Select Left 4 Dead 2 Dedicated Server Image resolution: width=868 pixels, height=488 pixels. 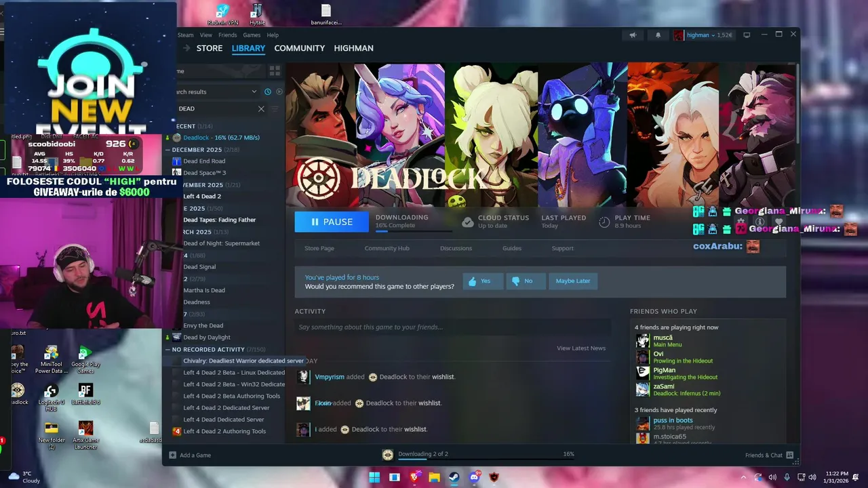pyautogui.click(x=226, y=408)
